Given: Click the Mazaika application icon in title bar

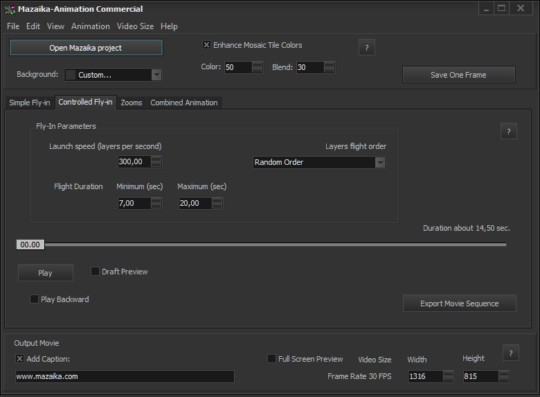Looking at the screenshot, I should coord(10,9).
